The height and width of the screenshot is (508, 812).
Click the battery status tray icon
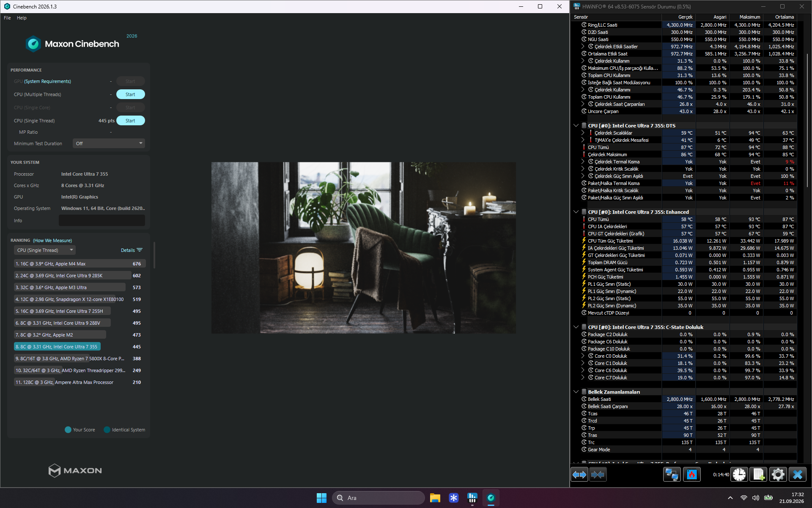pyautogui.click(x=768, y=498)
